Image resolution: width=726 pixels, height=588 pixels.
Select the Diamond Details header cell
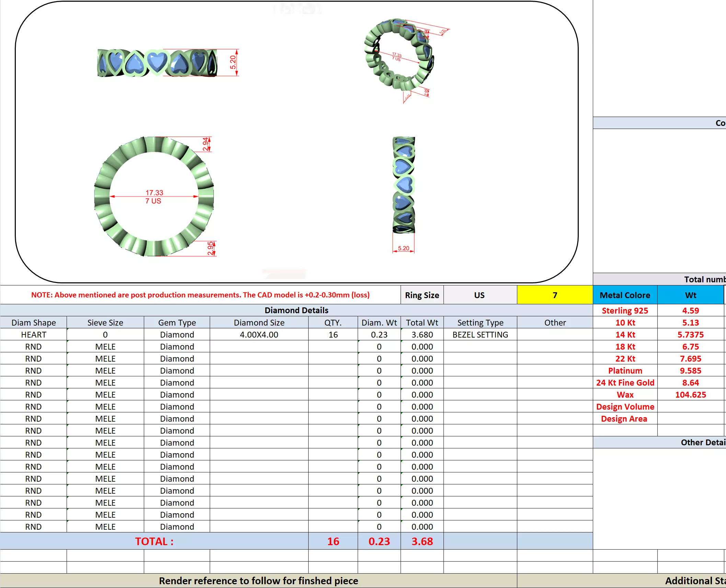click(x=296, y=310)
